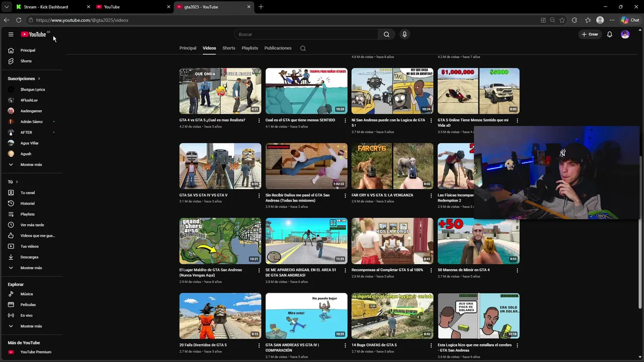Open FAR CRY 6 VS GTA 5 thumbnail
This screenshot has height=362, width=644.
coord(392,166)
